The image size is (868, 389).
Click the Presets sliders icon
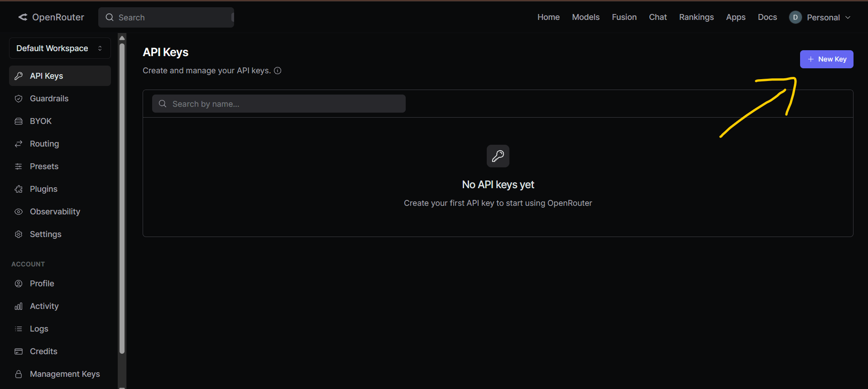coord(19,166)
